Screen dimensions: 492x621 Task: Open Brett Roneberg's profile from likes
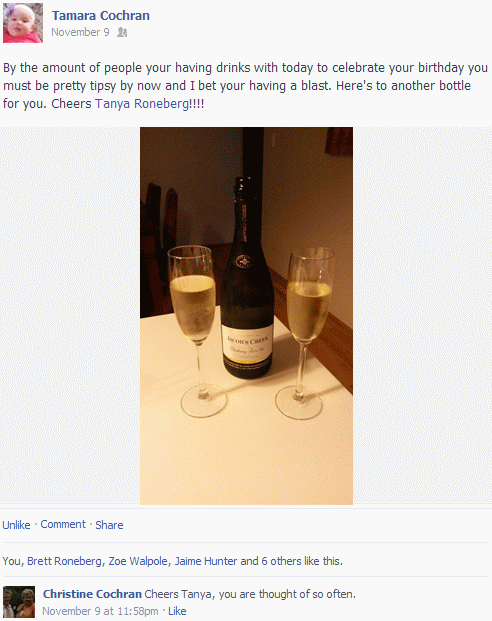[x=64, y=561]
